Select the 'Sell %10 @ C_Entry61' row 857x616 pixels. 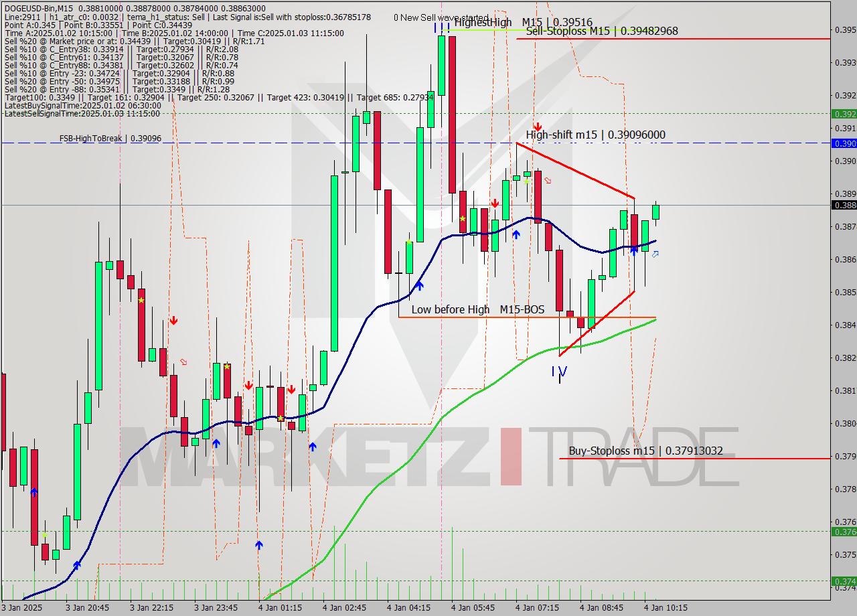(x=121, y=57)
